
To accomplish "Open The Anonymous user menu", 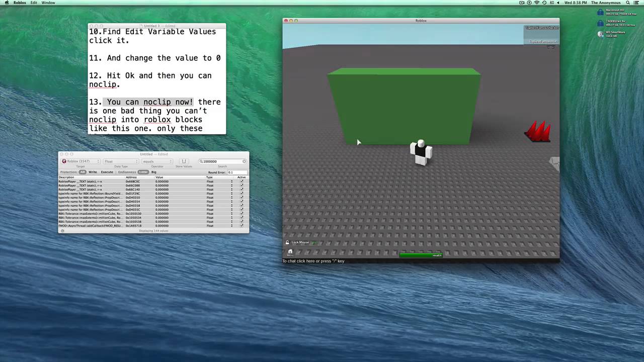I will point(606,3).
